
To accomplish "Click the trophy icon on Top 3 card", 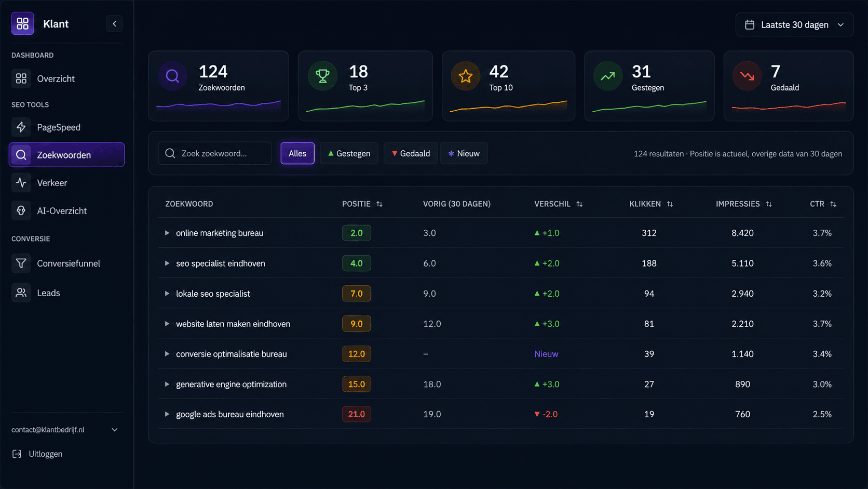I will pos(322,76).
